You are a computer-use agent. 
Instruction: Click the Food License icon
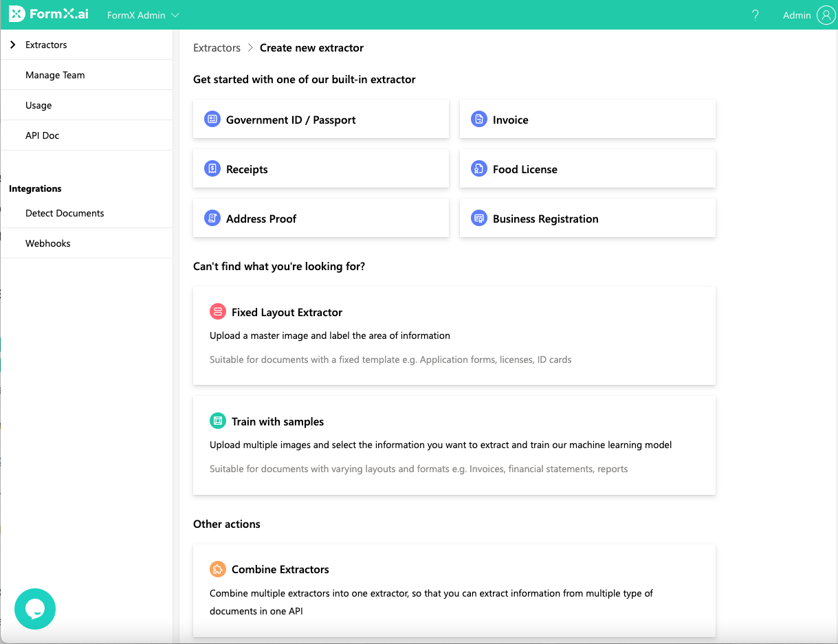(479, 169)
